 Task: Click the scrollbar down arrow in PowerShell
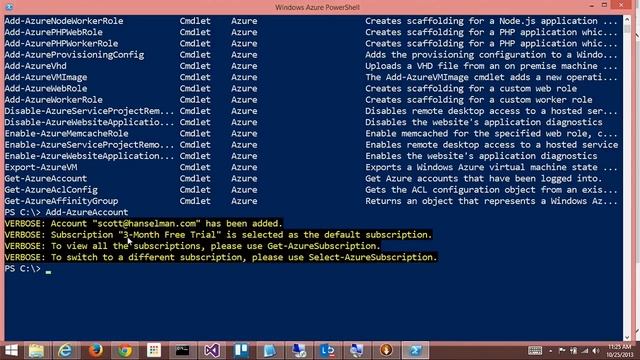(627, 337)
